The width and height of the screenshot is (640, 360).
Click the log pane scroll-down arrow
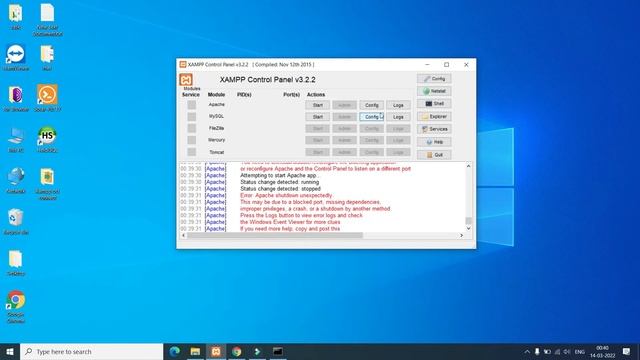[x=468, y=229]
